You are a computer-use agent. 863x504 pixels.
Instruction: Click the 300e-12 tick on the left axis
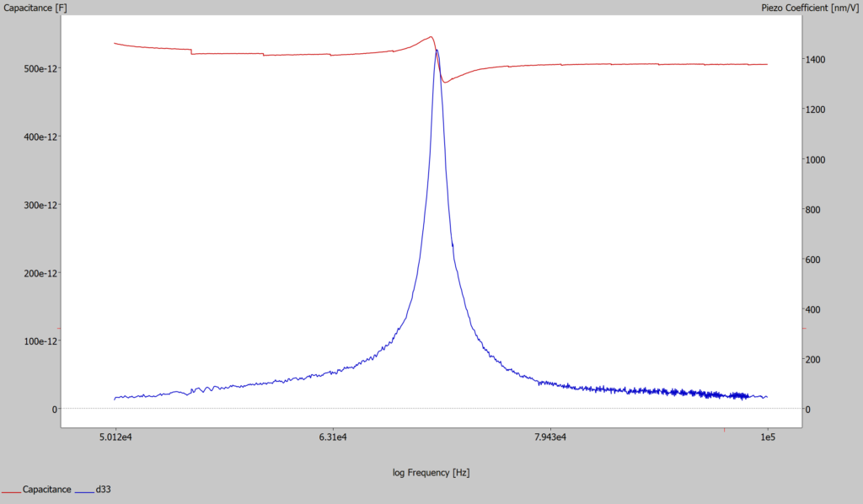coord(40,205)
